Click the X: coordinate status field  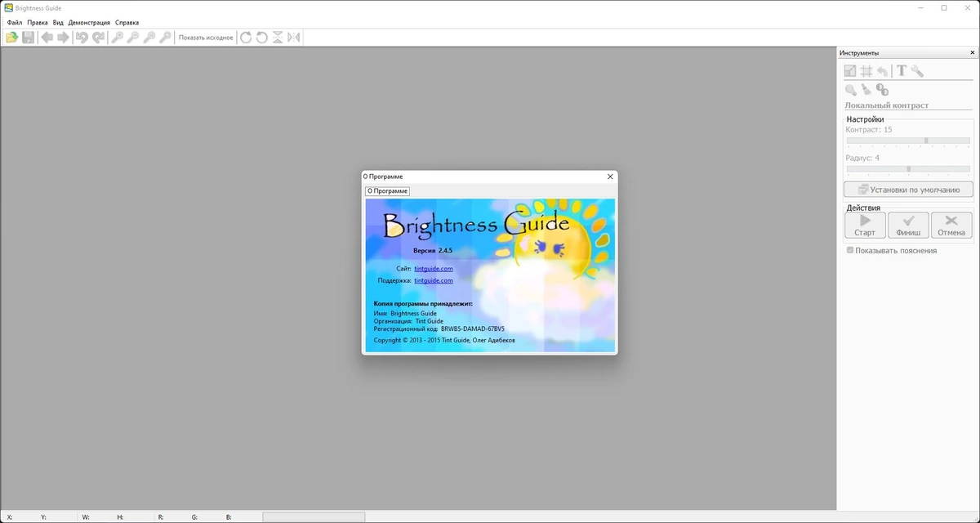9,517
